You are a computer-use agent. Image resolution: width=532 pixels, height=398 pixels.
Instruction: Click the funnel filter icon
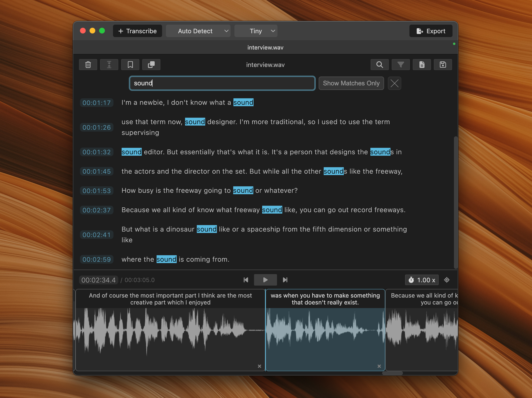coord(401,65)
